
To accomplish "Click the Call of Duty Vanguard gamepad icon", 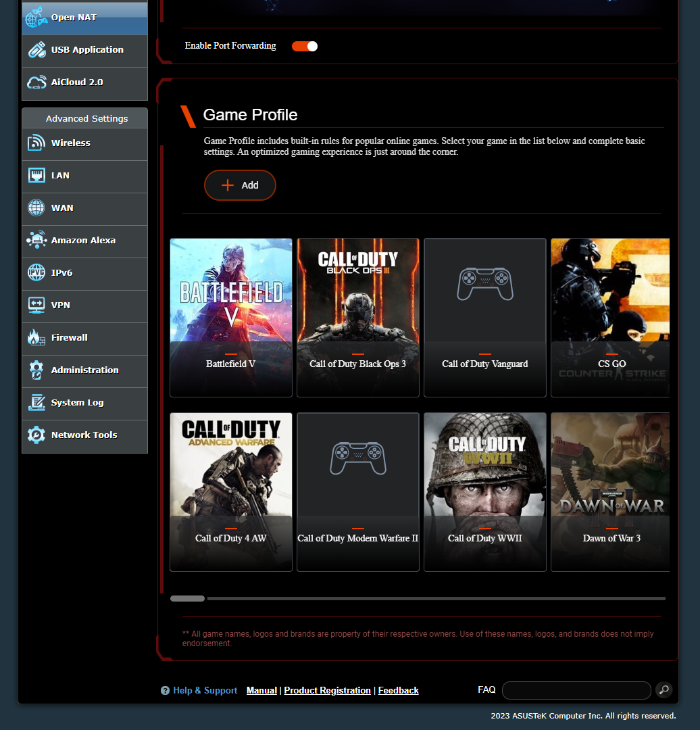I will [485, 284].
